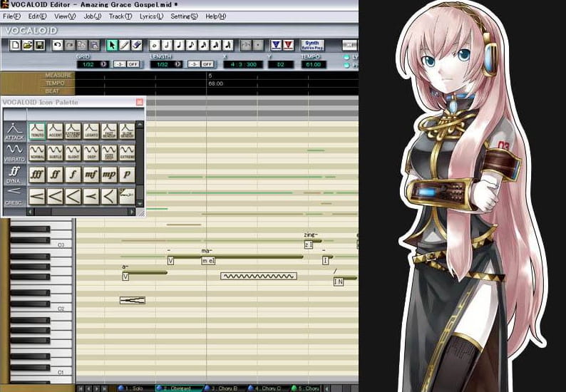Pick Tenuto attack in Icon Palette
This screenshot has height=392, width=566.
(37, 131)
